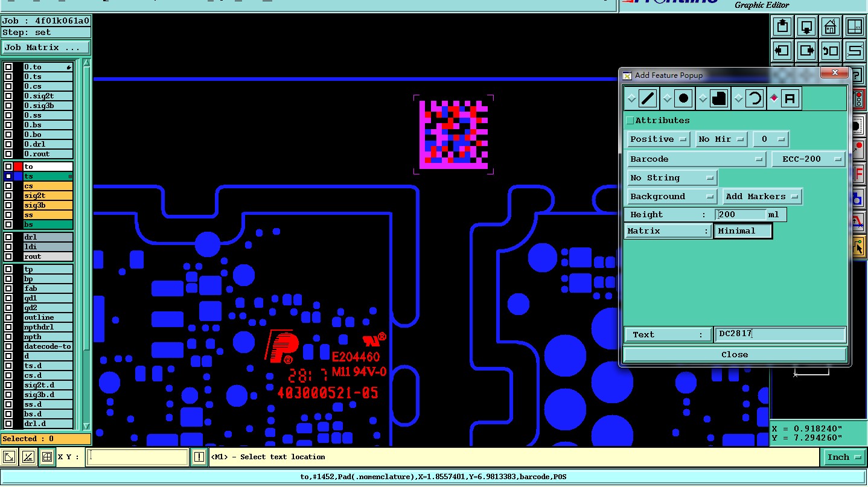Click the Minimal matrix value field
Image resolution: width=868 pixels, height=487 pixels.
(742, 231)
